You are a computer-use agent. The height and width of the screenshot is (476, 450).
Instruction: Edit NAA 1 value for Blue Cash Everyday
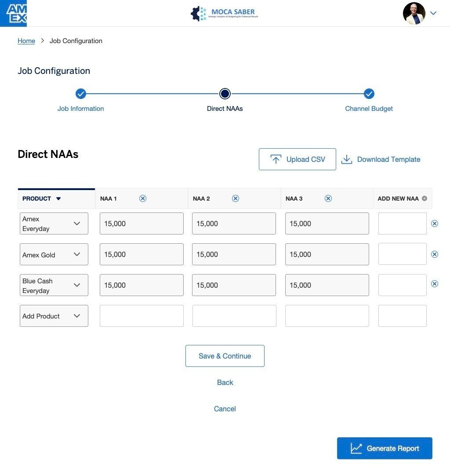[142, 285]
